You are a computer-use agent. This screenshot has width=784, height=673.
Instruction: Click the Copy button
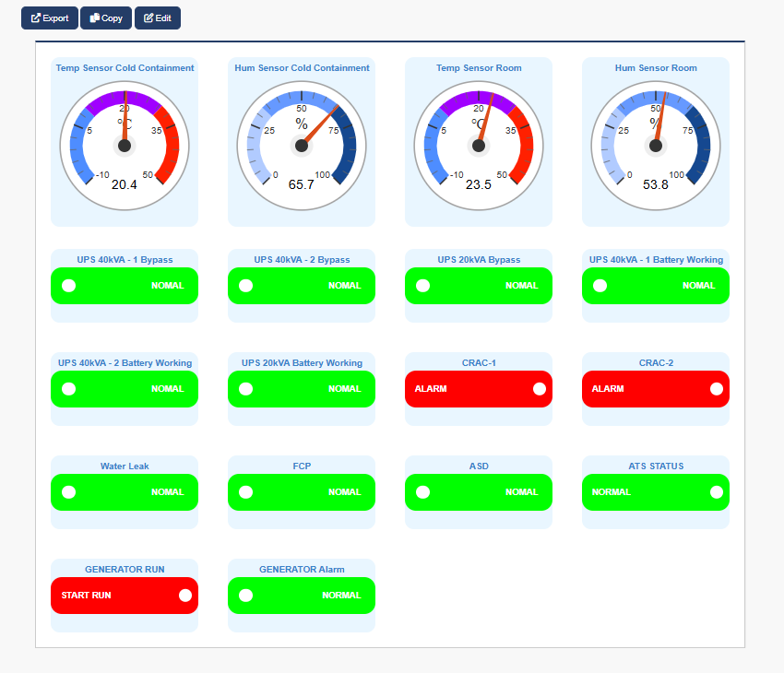pos(106,18)
